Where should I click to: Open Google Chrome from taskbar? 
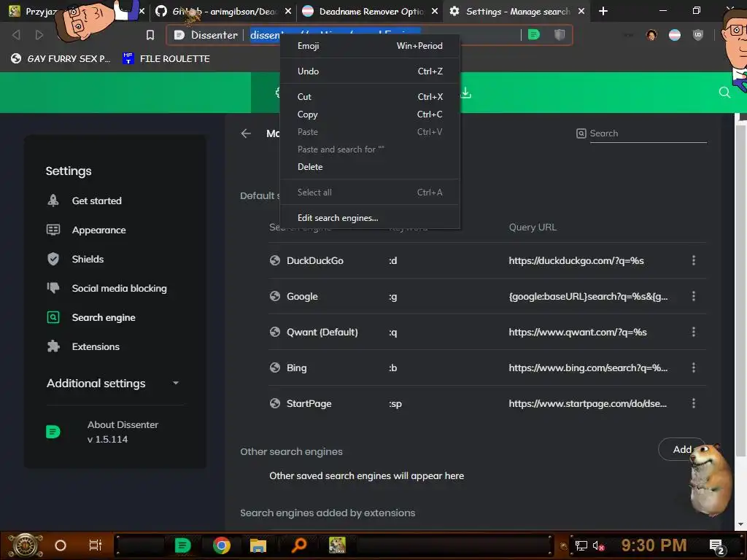coord(222,545)
